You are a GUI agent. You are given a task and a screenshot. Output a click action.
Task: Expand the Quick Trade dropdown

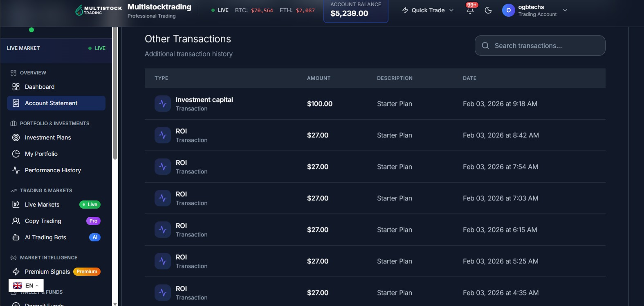[x=428, y=10]
